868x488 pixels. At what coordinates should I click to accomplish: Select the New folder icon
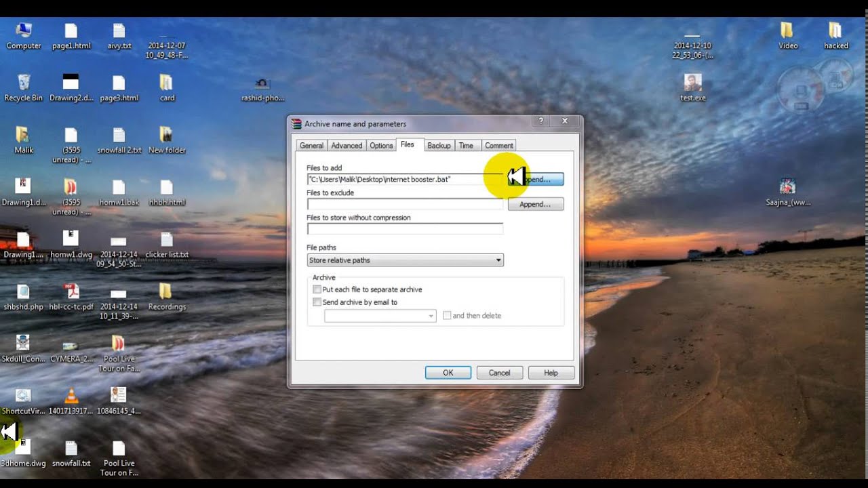tap(167, 140)
